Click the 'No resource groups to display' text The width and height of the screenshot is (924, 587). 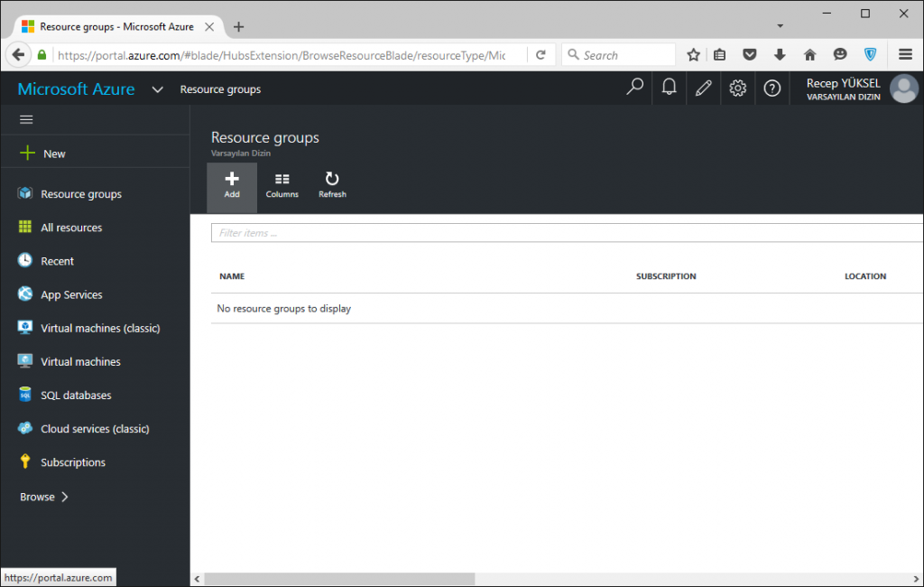(x=283, y=309)
